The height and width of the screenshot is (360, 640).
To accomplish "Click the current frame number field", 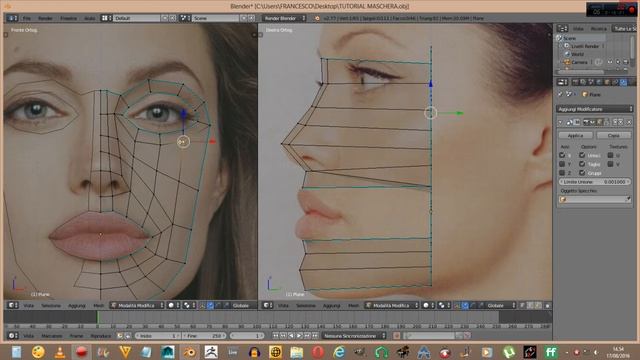I will [247, 336].
